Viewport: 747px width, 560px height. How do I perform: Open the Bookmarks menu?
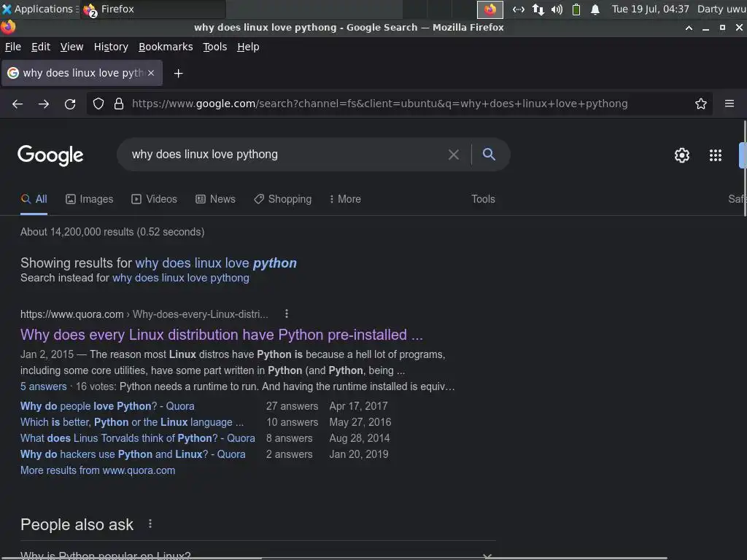[x=166, y=47]
